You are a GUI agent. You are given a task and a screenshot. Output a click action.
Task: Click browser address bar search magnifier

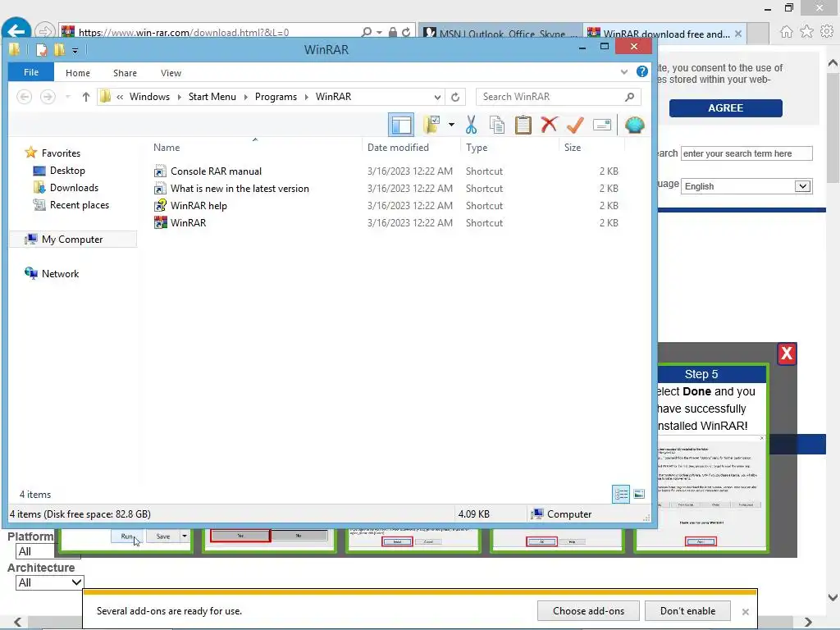click(367, 33)
